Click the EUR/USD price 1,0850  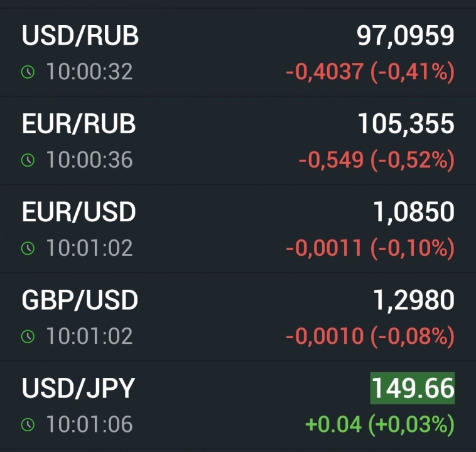(x=414, y=212)
